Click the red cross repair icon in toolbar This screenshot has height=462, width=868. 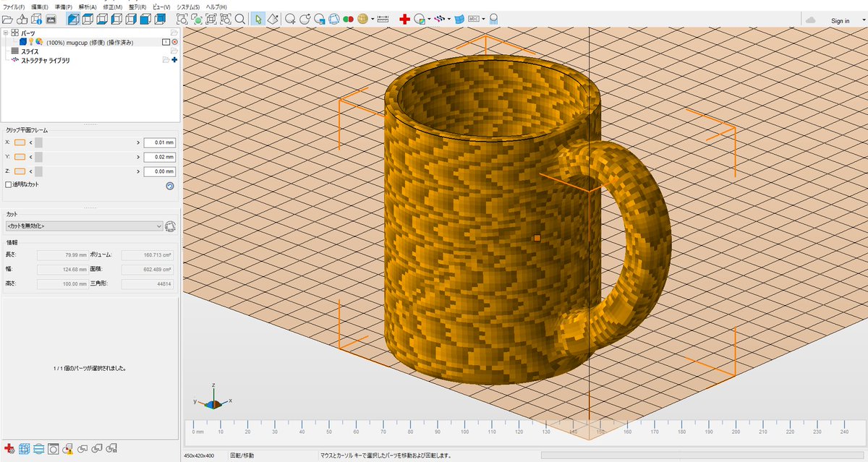(404, 20)
